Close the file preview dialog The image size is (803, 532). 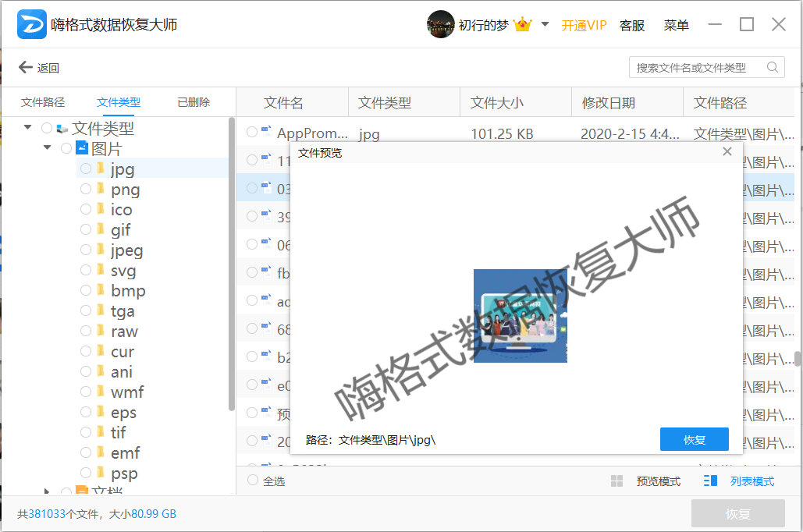(x=727, y=152)
